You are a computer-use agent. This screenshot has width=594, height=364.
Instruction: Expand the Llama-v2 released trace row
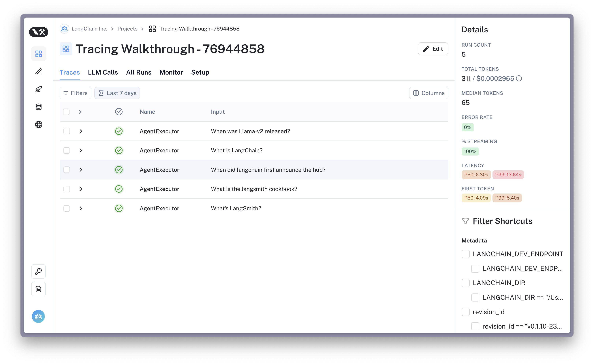[81, 131]
